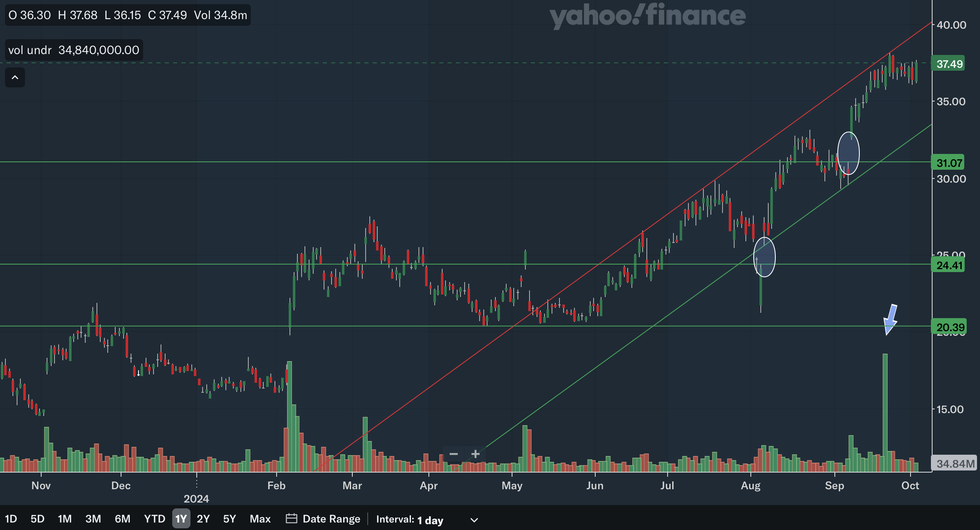
Task: Click the calendar Date Range icon
Action: click(291, 519)
